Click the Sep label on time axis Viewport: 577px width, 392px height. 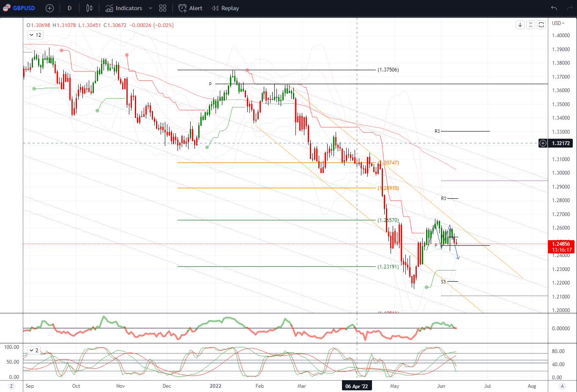pyautogui.click(x=30, y=386)
